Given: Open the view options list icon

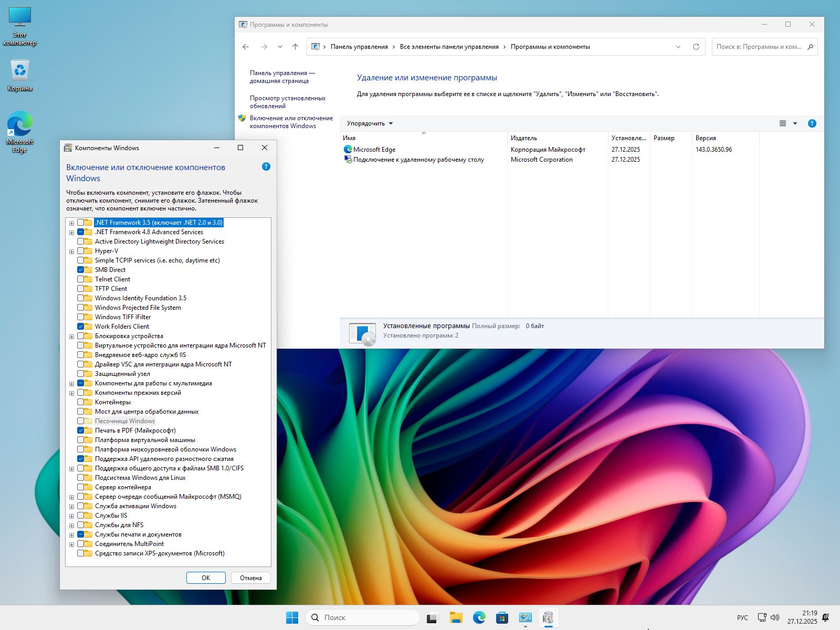Looking at the screenshot, I should [783, 123].
